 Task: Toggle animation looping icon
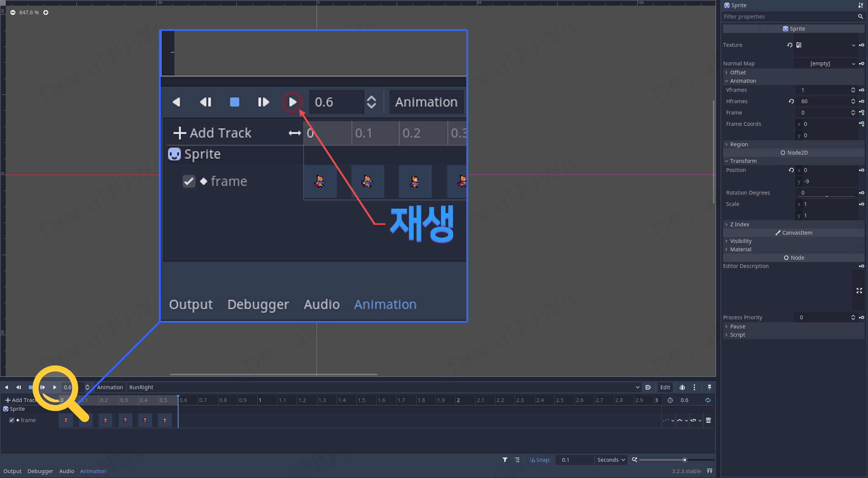click(x=708, y=400)
